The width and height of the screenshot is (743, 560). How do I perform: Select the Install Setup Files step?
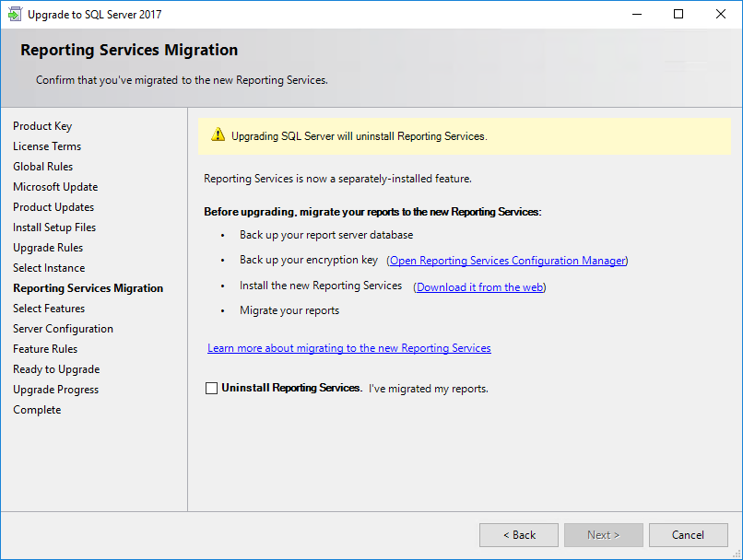(54, 227)
